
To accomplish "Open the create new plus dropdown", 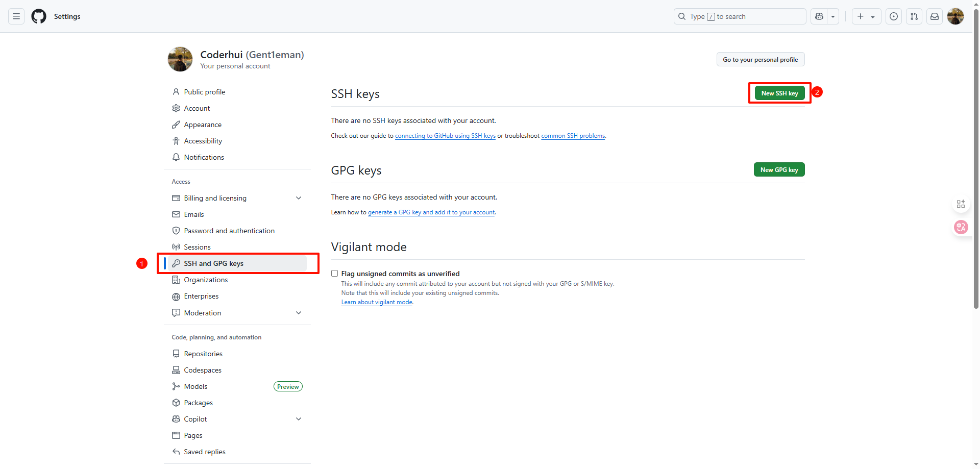I will pyautogui.click(x=866, y=16).
